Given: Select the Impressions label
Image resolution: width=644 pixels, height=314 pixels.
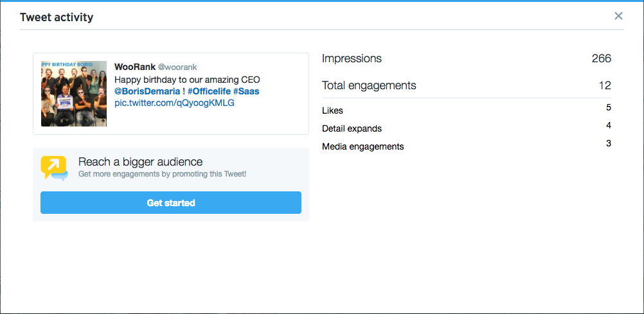Looking at the screenshot, I should 352,58.
